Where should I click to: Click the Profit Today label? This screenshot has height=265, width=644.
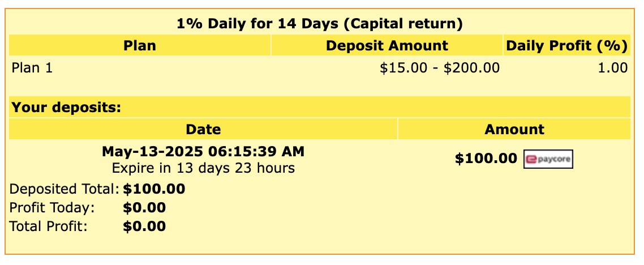coord(51,207)
